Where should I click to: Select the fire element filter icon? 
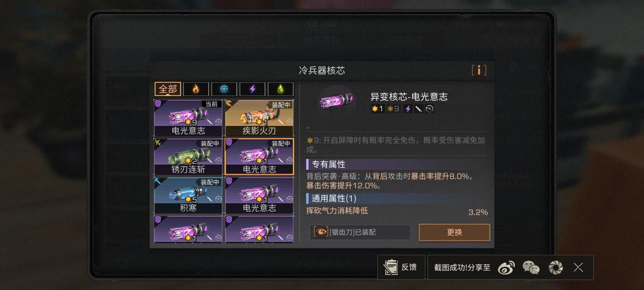[196, 89]
